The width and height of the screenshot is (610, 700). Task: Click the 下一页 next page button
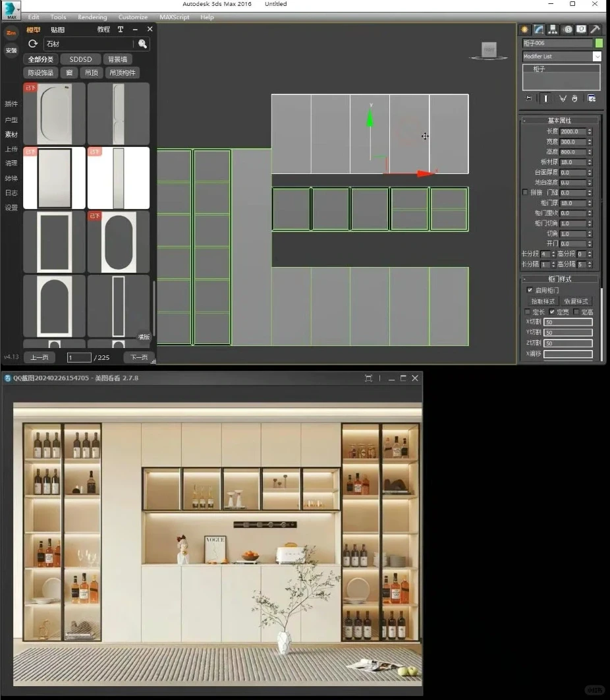(x=138, y=357)
